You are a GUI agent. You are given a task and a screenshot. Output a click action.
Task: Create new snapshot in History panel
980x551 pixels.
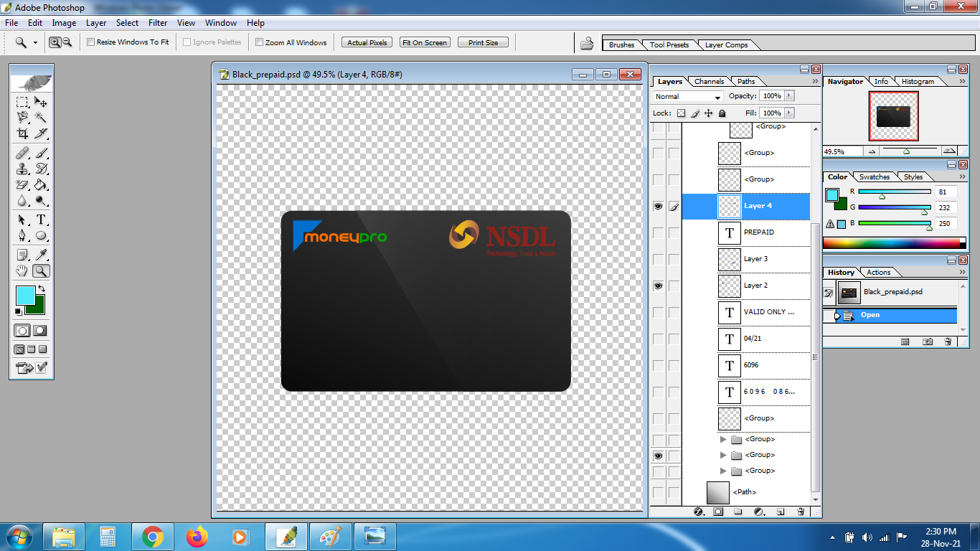928,342
